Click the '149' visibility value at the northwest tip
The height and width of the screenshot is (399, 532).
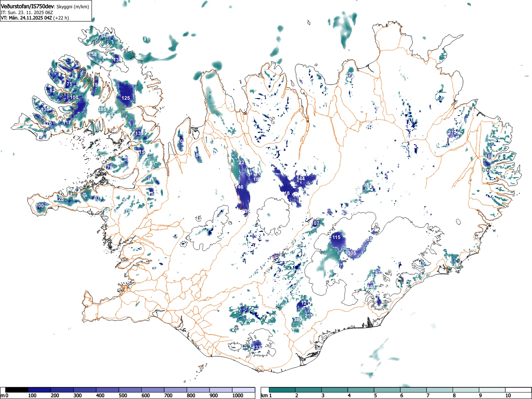pos(104,36)
